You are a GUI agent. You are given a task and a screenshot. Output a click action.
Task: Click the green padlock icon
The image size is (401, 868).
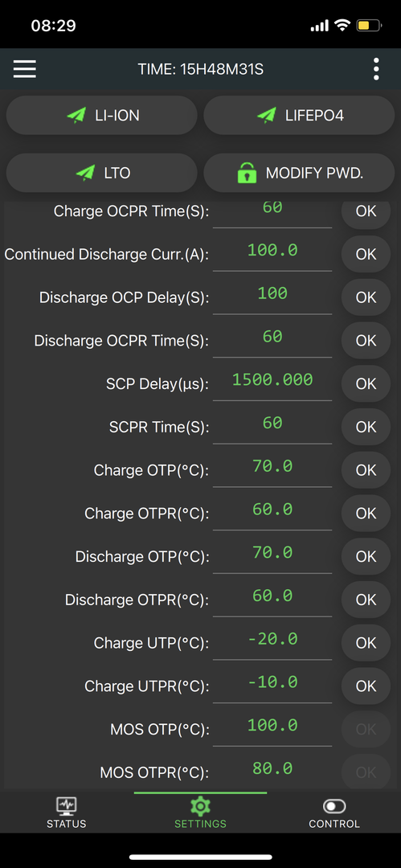(x=247, y=173)
